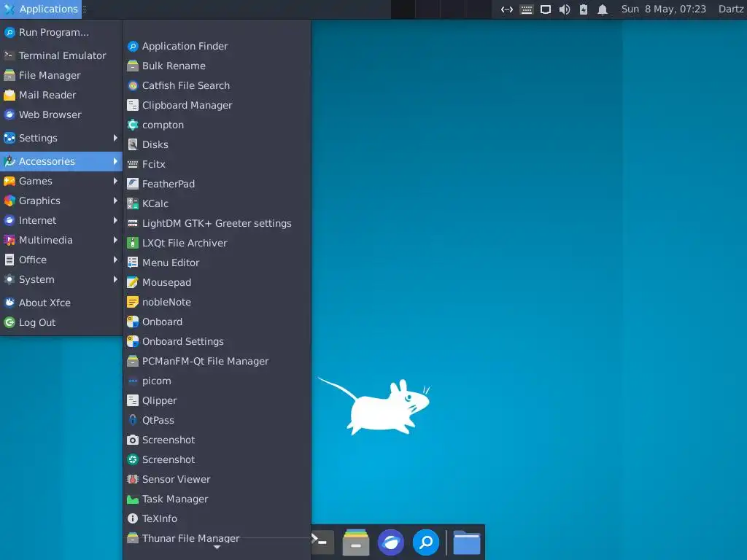Click the Settings gear menu icon
The width and height of the screenshot is (747, 560).
click(9, 138)
